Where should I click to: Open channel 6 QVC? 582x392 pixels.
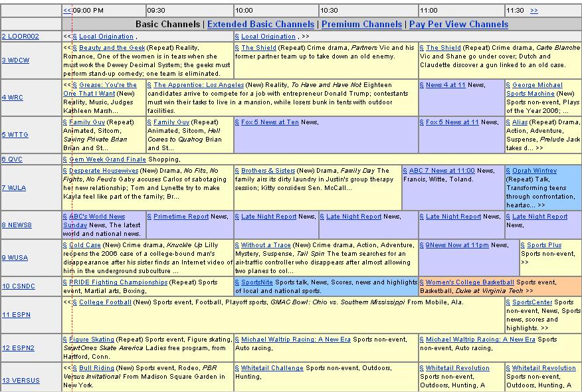pyautogui.click(x=12, y=159)
